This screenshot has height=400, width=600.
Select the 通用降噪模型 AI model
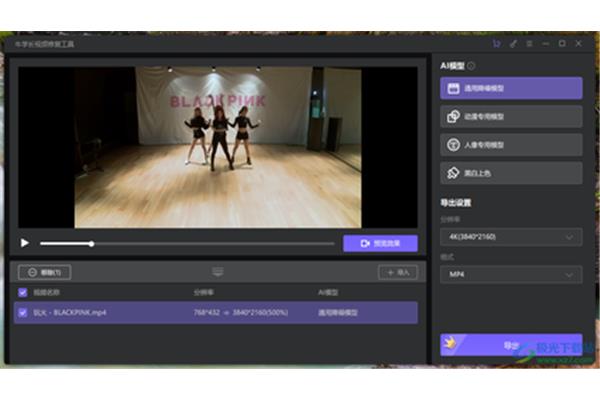click(511, 88)
